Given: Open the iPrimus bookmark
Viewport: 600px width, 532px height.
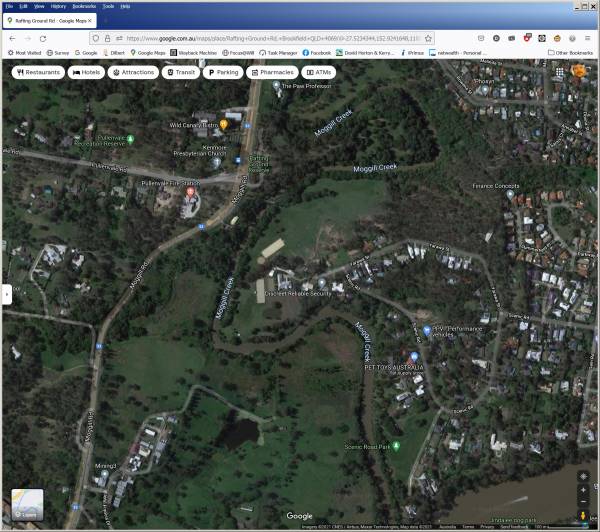Looking at the screenshot, I should coord(412,53).
